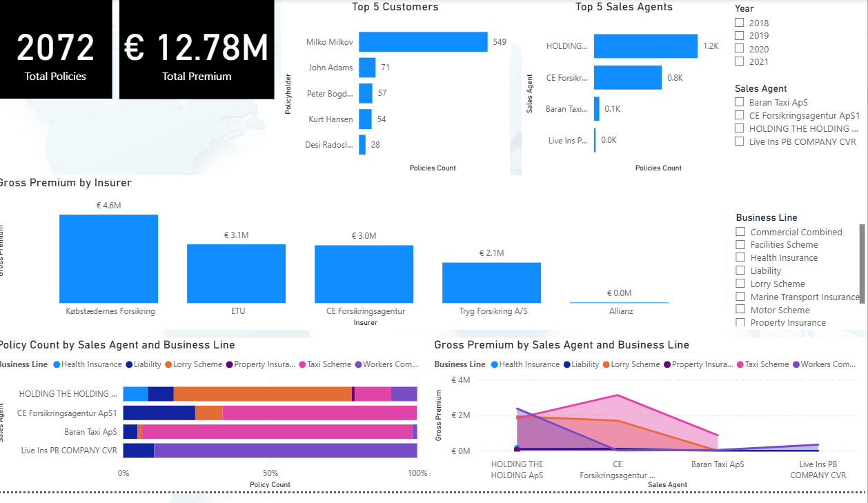The width and height of the screenshot is (868, 503).
Task: Click Peter Bogd... customer bar
Action: pos(366,93)
